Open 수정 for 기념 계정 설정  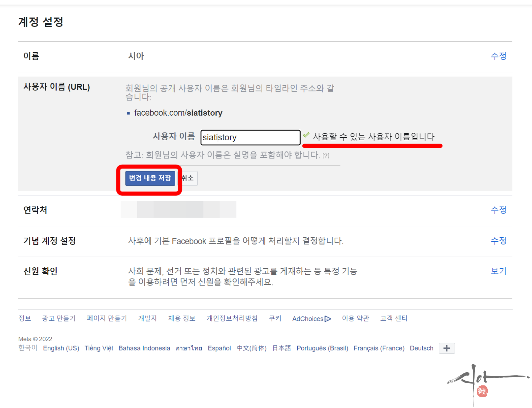coord(498,241)
